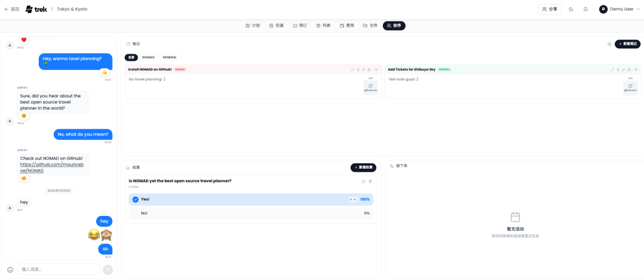Switch to the 预订 tab

(300, 26)
